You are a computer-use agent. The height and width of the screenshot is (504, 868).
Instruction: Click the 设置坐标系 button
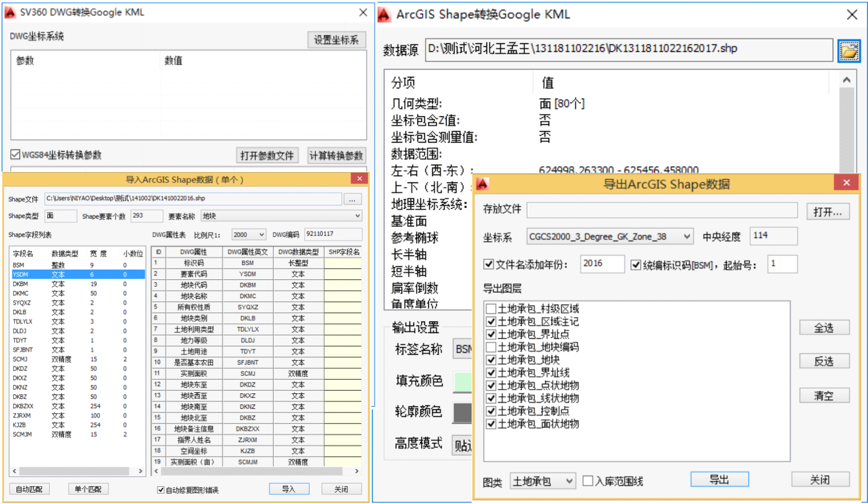[x=336, y=39]
